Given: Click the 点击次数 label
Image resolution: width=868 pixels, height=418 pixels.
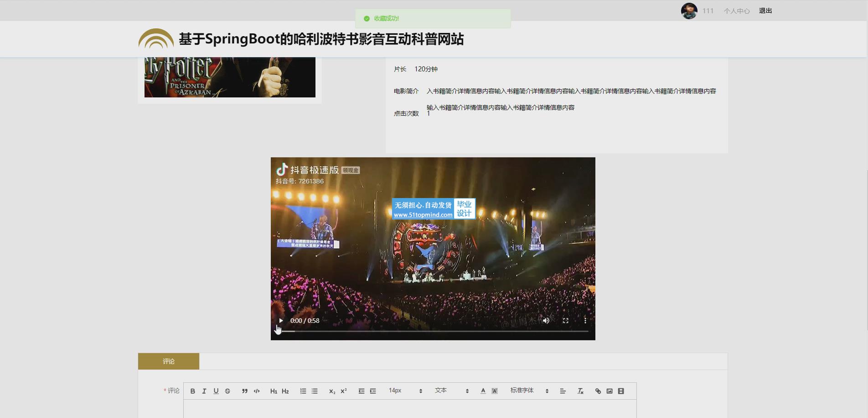Looking at the screenshot, I should [x=406, y=114].
